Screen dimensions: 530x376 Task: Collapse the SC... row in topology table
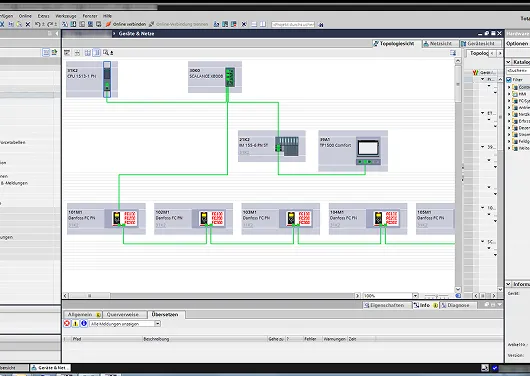[483, 241]
